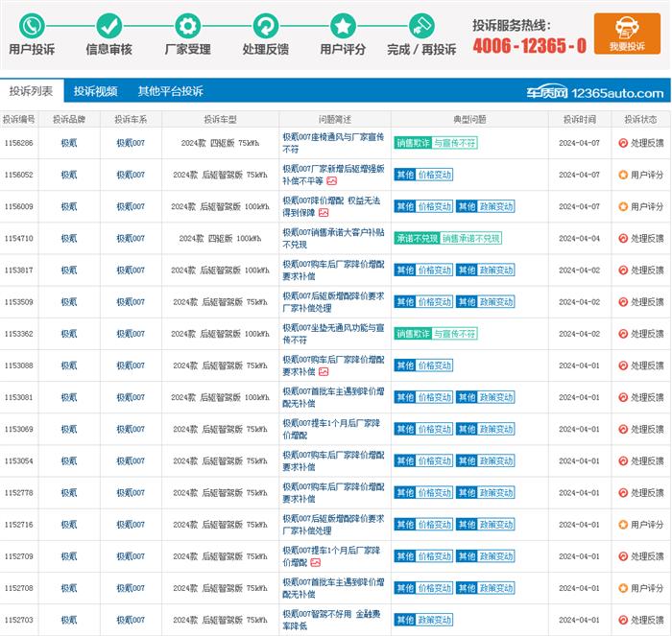Click 极氪007 series link in row 1154710

click(131, 239)
